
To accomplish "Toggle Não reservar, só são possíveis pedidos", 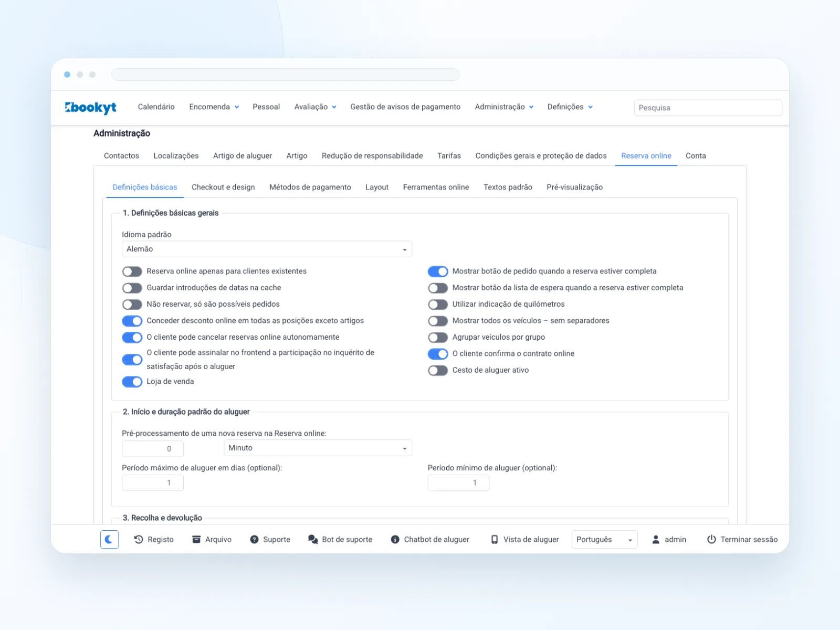I will (132, 304).
